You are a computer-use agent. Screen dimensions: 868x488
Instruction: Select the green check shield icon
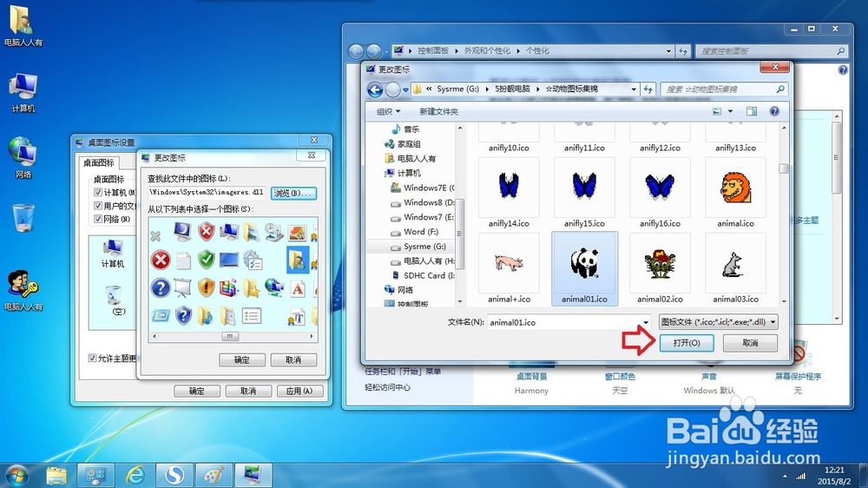(x=207, y=260)
